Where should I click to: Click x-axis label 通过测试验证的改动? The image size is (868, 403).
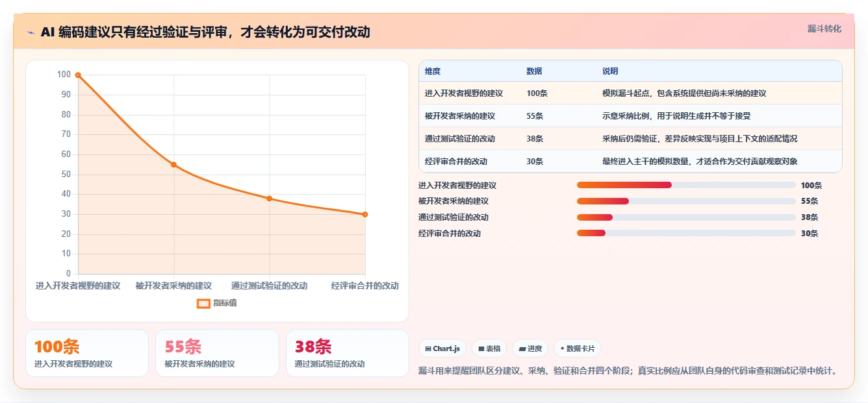click(x=269, y=286)
